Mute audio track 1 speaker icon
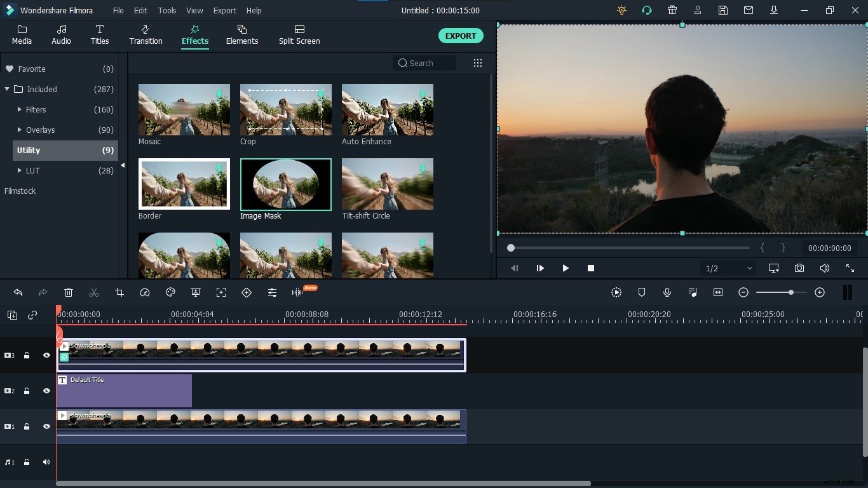This screenshot has width=868, height=488. coord(46,462)
